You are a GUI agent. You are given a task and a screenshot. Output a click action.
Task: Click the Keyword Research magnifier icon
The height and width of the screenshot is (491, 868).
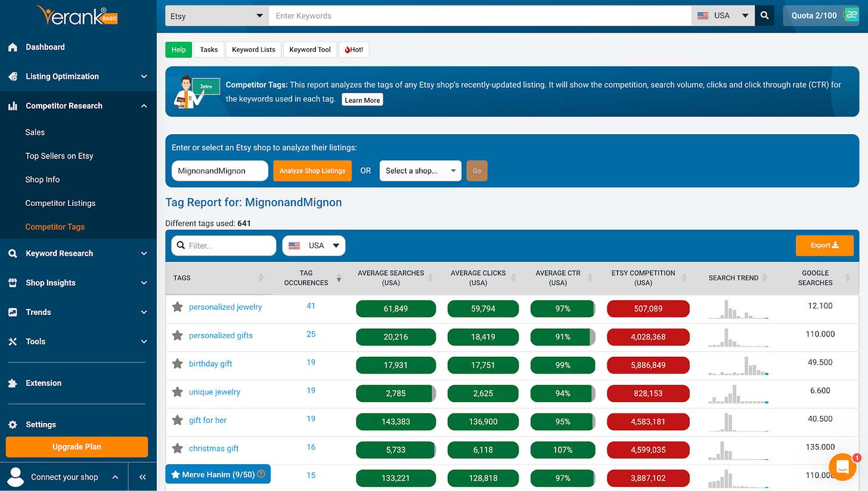13,254
